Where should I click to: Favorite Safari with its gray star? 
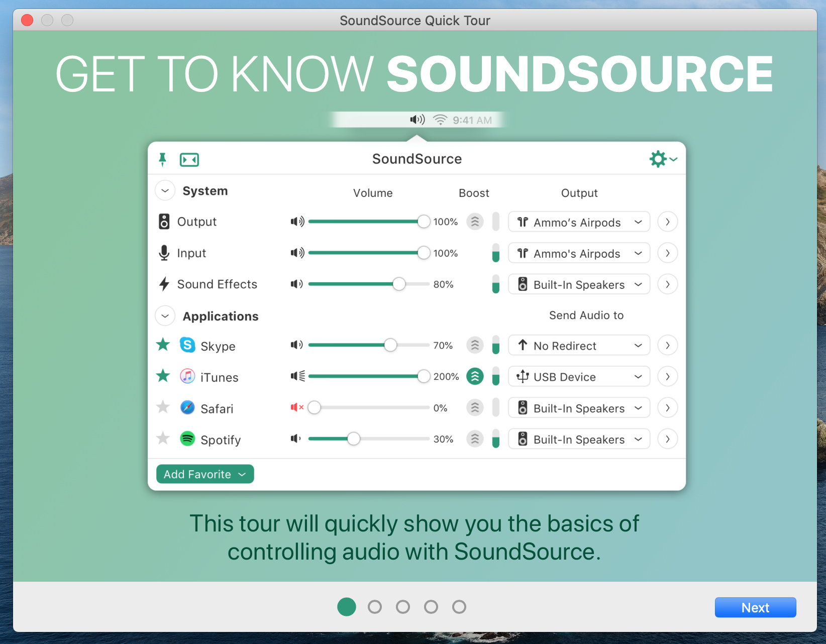point(163,407)
